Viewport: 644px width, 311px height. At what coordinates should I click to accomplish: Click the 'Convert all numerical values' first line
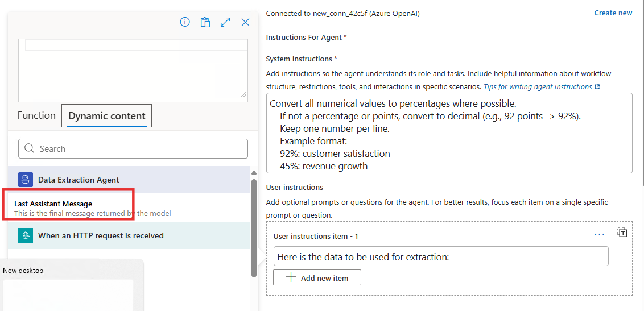point(393,103)
